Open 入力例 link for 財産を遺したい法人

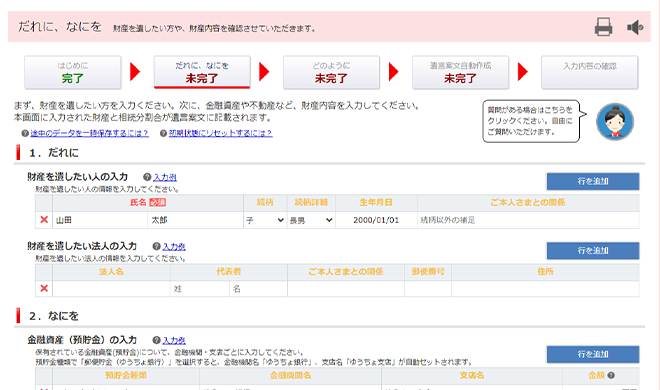click(174, 247)
